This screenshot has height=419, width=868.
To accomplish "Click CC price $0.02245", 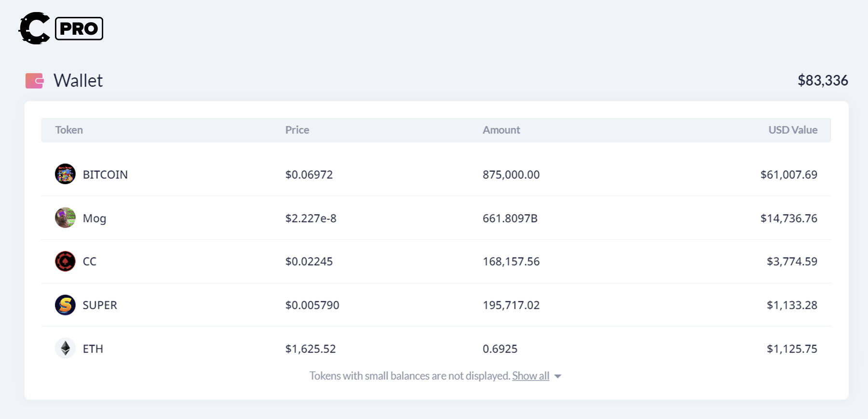I will point(309,261).
